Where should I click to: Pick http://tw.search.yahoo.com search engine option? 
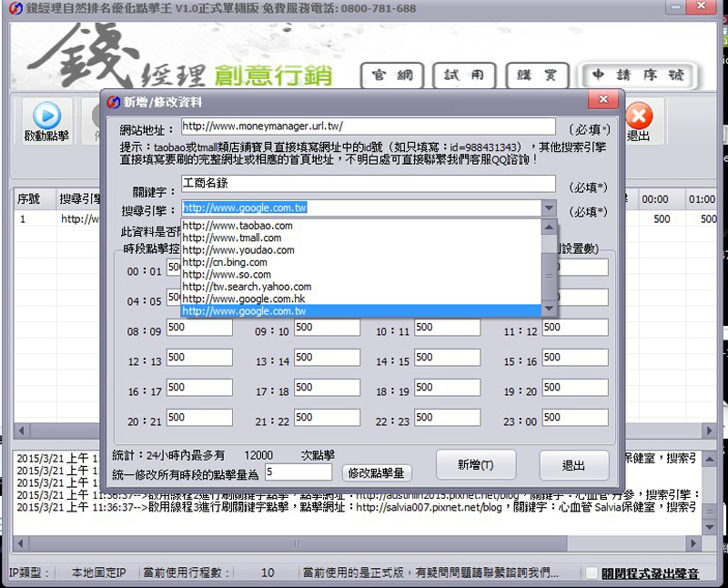pyautogui.click(x=361, y=287)
